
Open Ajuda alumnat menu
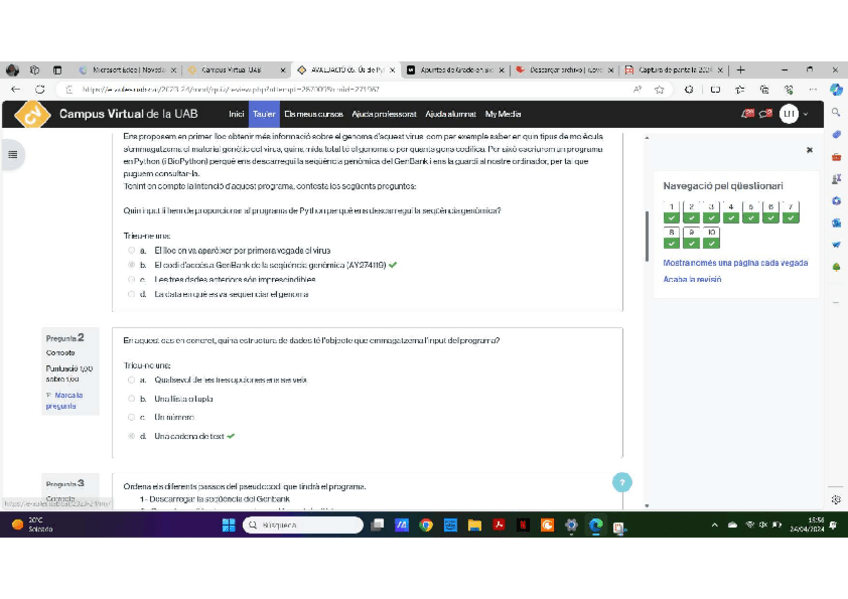click(x=450, y=114)
